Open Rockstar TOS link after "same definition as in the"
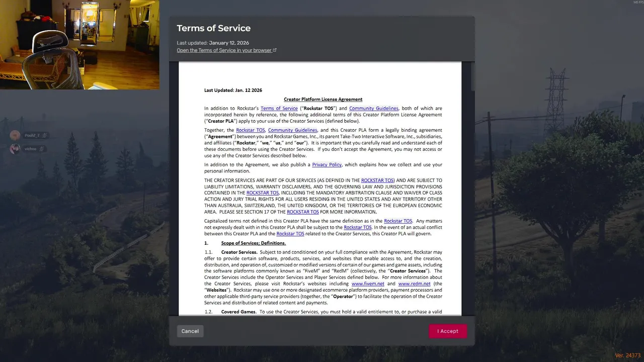Viewport: 644px width, 362px height. [398, 221]
